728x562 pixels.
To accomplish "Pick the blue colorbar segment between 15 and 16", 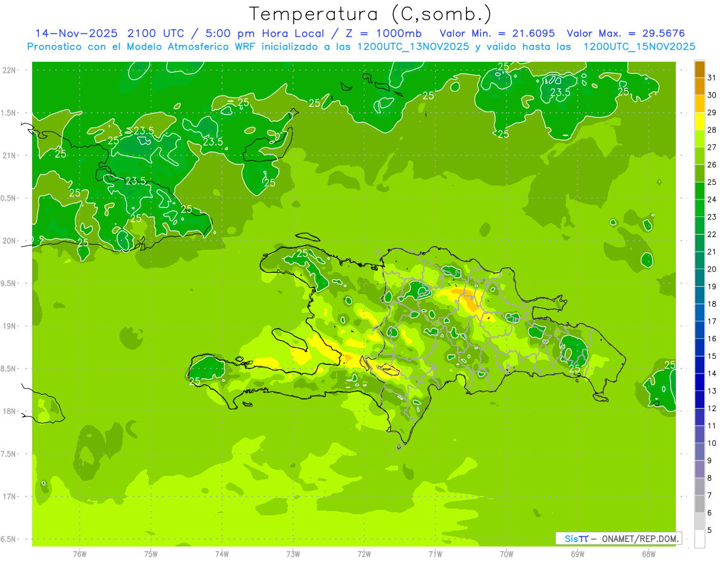I will 699,347.
